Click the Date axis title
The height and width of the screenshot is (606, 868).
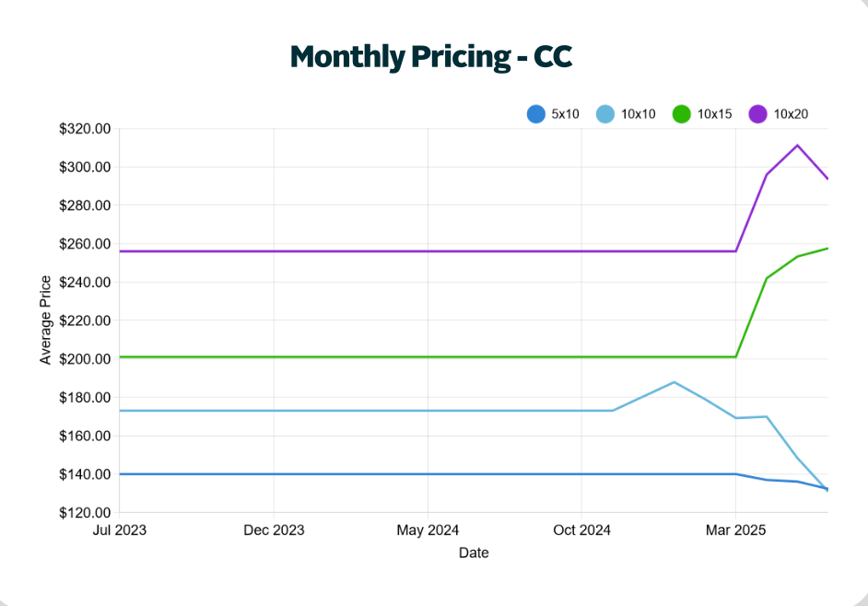coord(474,554)
